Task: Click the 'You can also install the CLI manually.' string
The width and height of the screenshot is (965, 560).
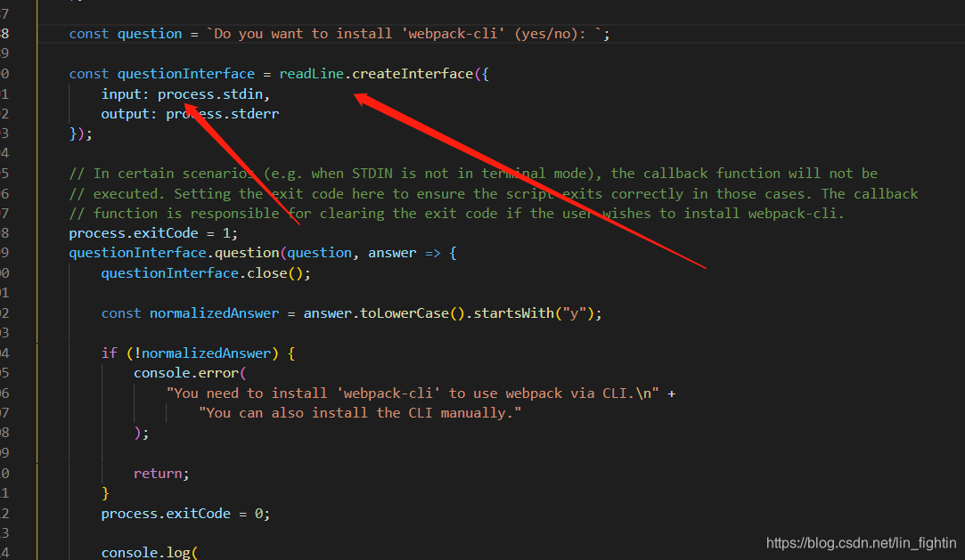Action: pos(360,412)
